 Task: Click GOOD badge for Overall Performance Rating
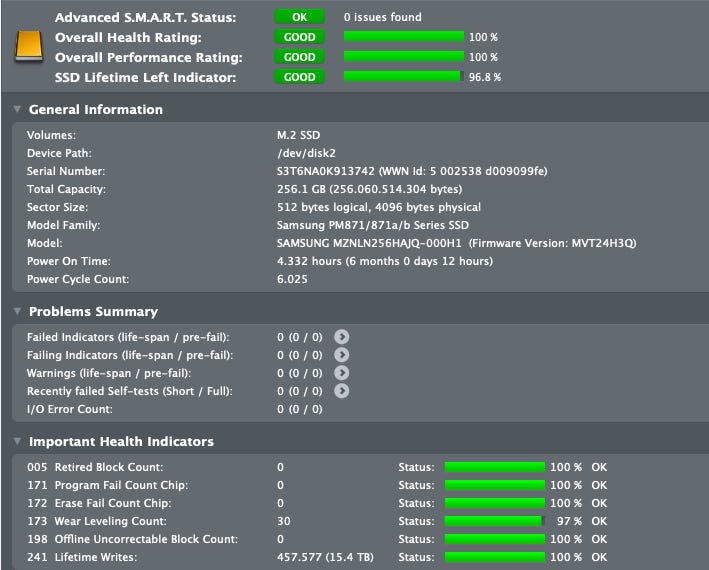coord(299,57)
